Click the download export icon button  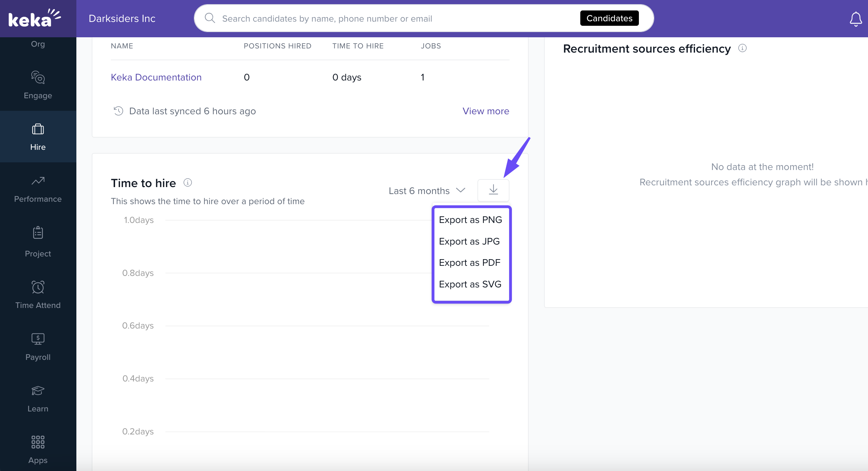click(493, 190)
